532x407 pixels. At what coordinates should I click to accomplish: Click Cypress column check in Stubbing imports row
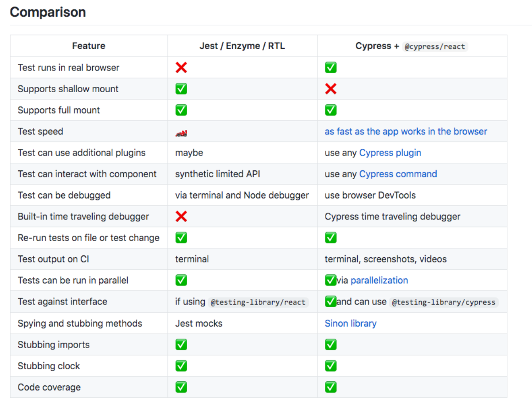(x=331, y=344)
